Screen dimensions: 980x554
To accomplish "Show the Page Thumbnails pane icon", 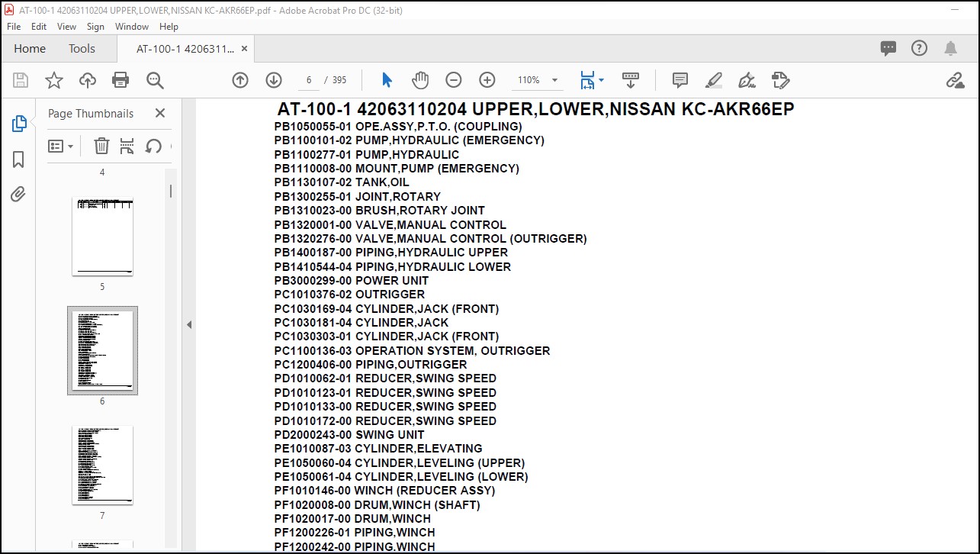I will pos(19,124).
